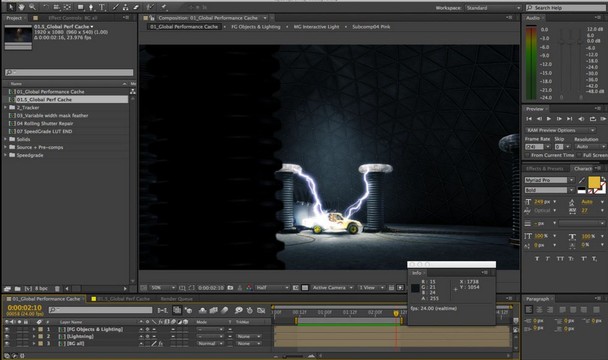The image size is (608, 360).
Task: Select 03_Variable width mask feather composition
Action: (x=52, y=116)
